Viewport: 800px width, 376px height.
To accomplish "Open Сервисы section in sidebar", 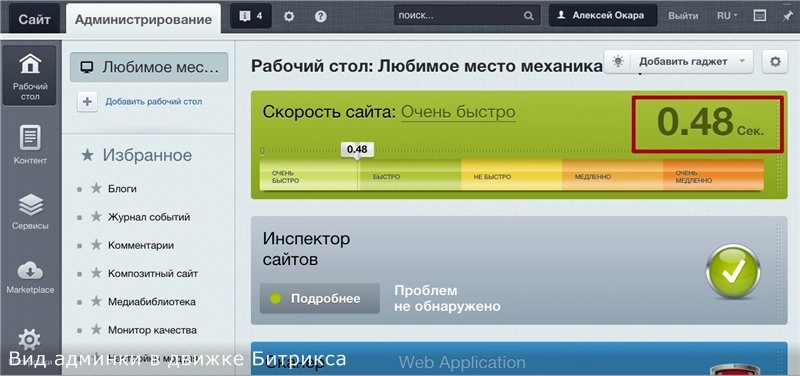I will [x=30, y=211].
